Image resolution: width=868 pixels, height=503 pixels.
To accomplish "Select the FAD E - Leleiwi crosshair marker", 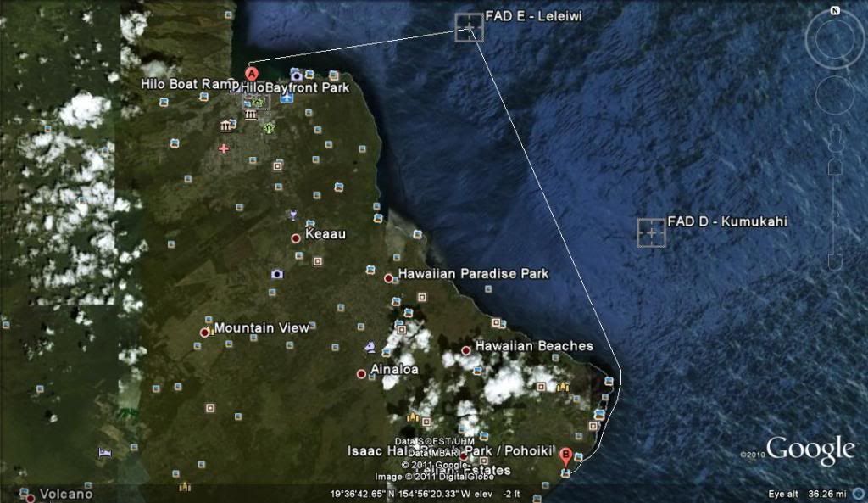I will (469, 27).
